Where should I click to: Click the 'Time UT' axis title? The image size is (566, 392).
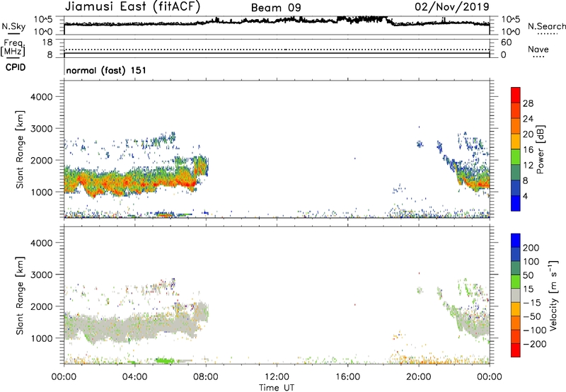tap(277, 388)
